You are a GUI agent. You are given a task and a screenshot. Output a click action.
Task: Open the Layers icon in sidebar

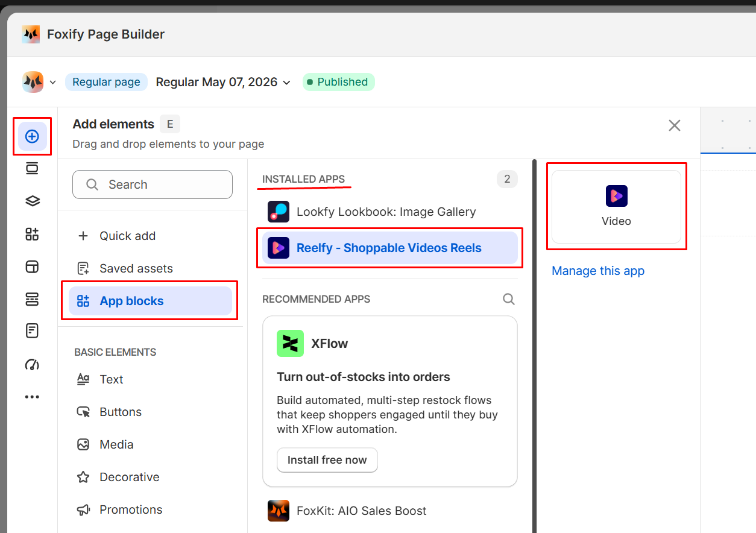click(32, 201)
